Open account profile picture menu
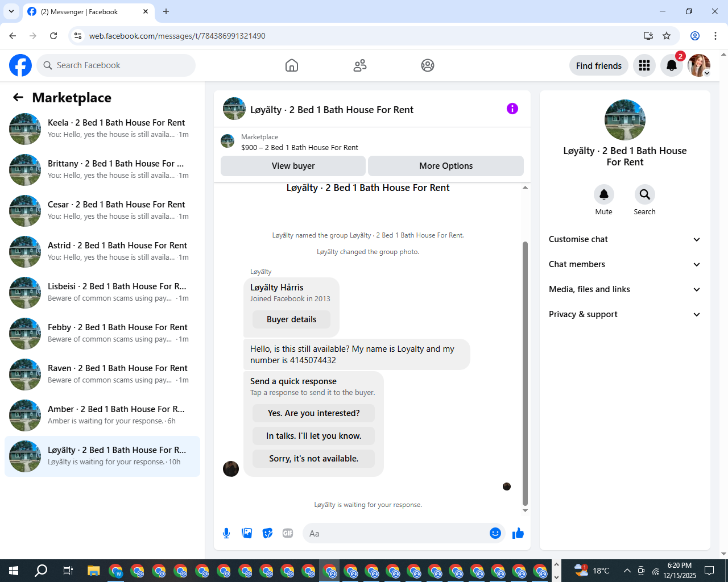The height and width of the screenshot is (582, 728). [699, 65]
